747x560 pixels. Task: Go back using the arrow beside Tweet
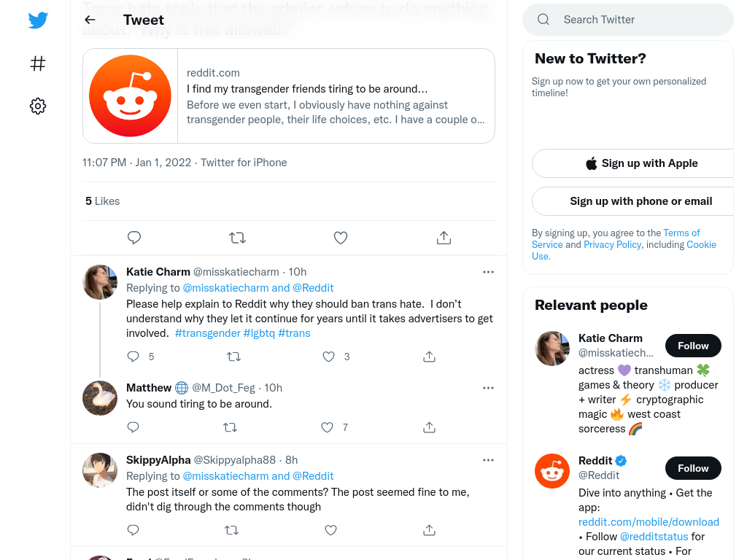(90, 20)
